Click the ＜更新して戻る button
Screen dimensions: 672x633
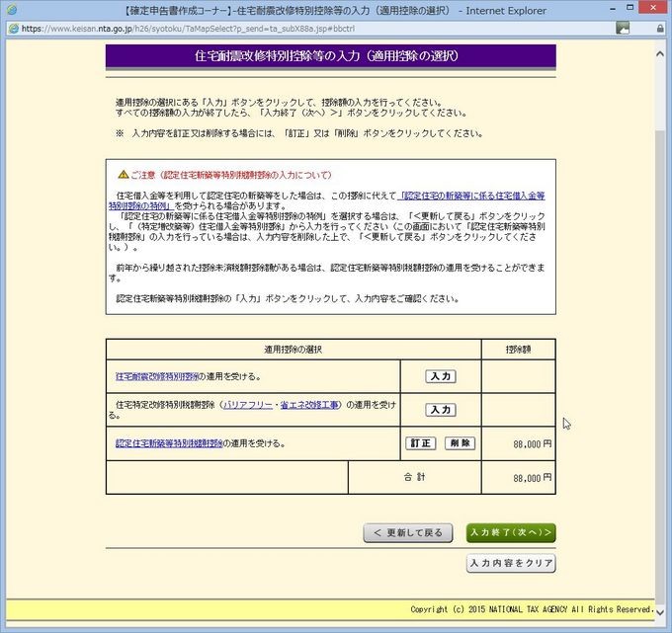(x=408, y=533)
